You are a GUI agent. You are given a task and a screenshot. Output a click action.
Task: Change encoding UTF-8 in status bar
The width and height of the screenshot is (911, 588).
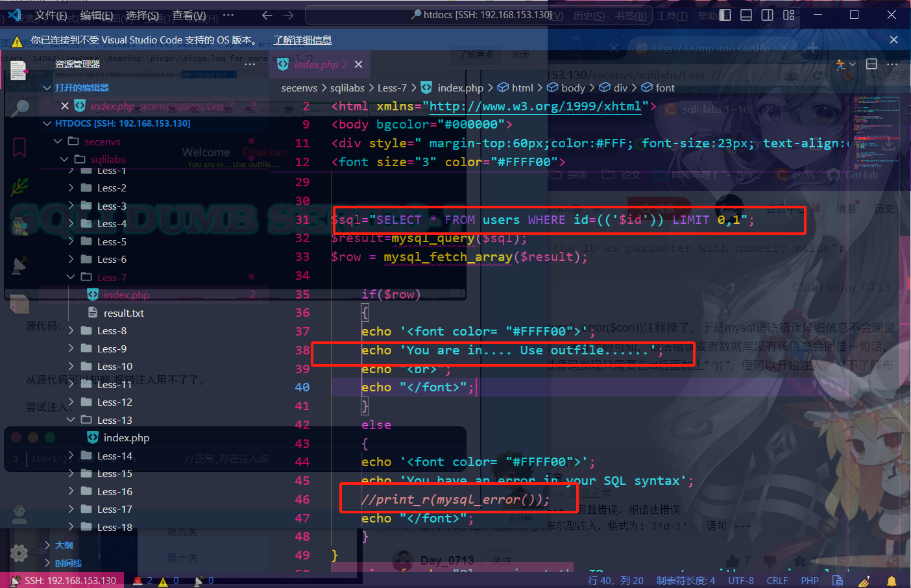click(741, 581)
